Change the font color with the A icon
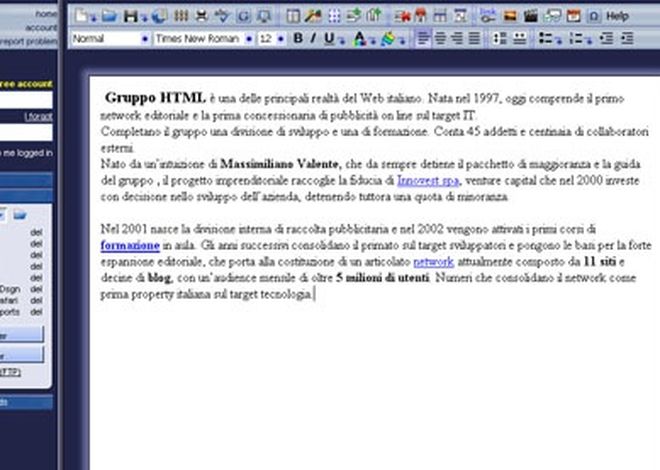This screenshot has width=660, height=470. [x=359, y=38]
